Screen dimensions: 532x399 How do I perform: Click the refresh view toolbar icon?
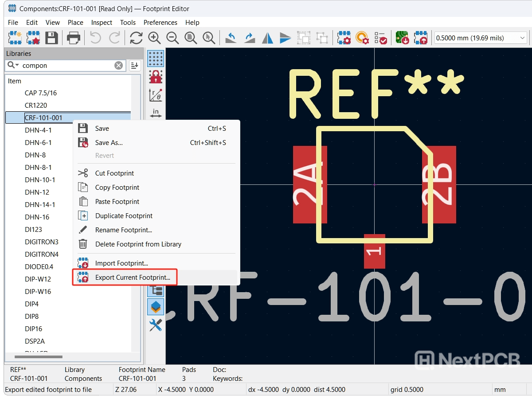click(136, 38)
